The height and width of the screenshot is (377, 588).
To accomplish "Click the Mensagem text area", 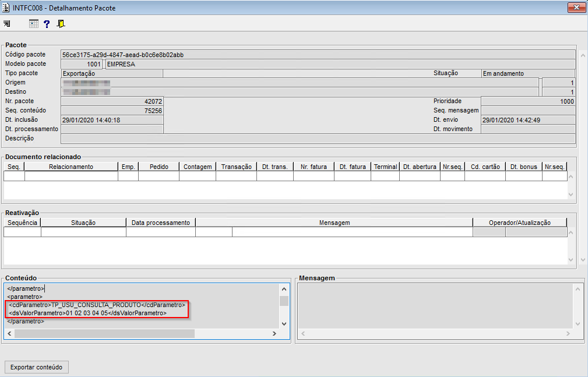I will tap(435, 306).
